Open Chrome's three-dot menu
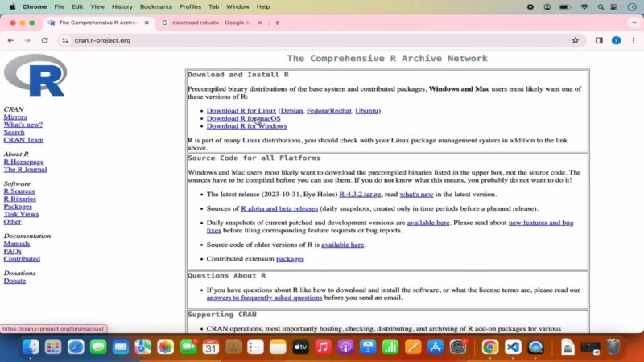The width and height of the screenshot is (644, 362). pyautogui.click(x=634, y=40)
